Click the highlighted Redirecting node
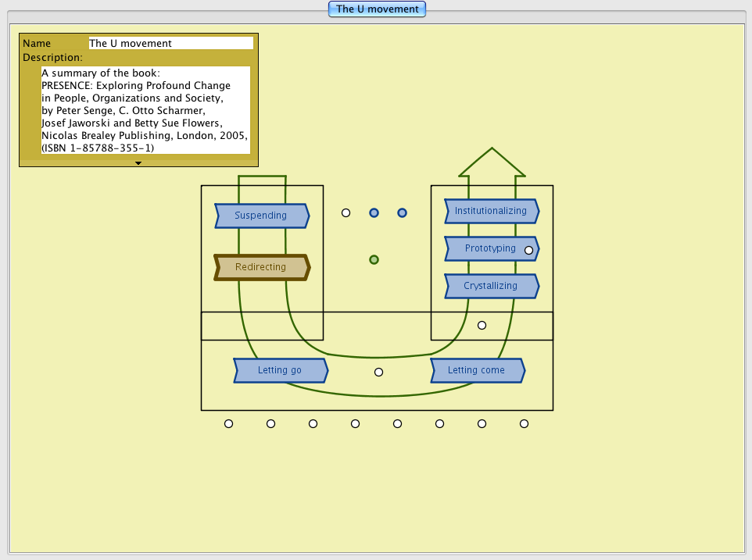752x560 pixels. tap(261, 267)
